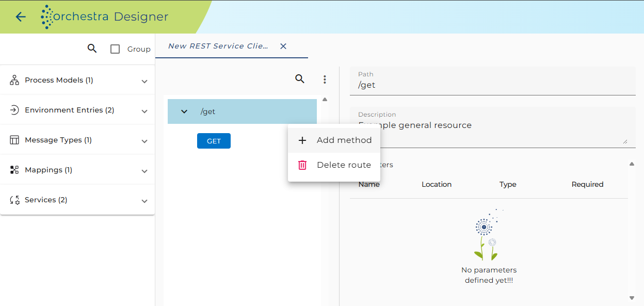This screenshot has width=644, height=306.
Task: Close the New REST Service Client tab
Action: point(283,46)
